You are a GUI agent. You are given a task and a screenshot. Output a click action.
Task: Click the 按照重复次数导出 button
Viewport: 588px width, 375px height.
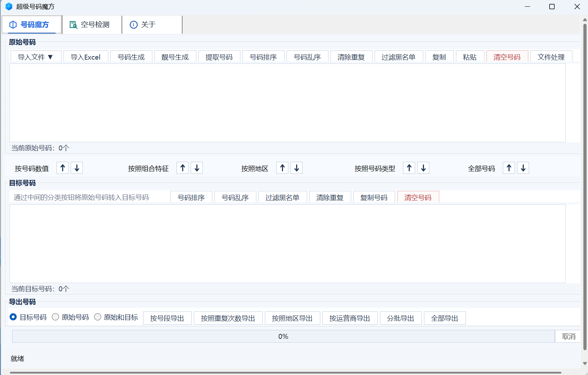pos(228,318)
